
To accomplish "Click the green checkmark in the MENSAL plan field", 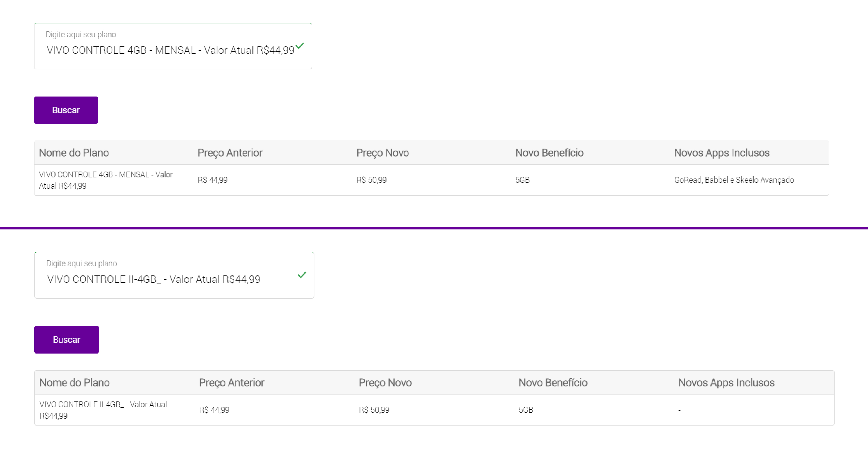I will 300,46.
